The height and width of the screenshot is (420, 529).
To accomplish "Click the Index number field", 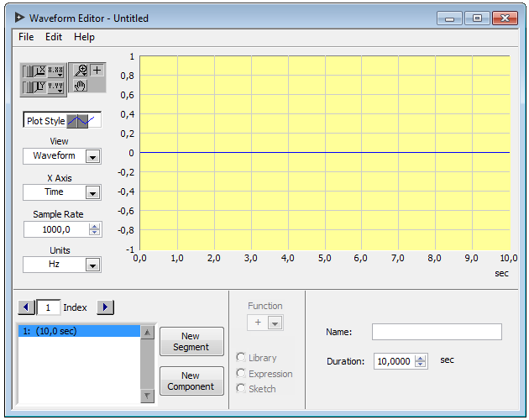I will pos(48,307).
